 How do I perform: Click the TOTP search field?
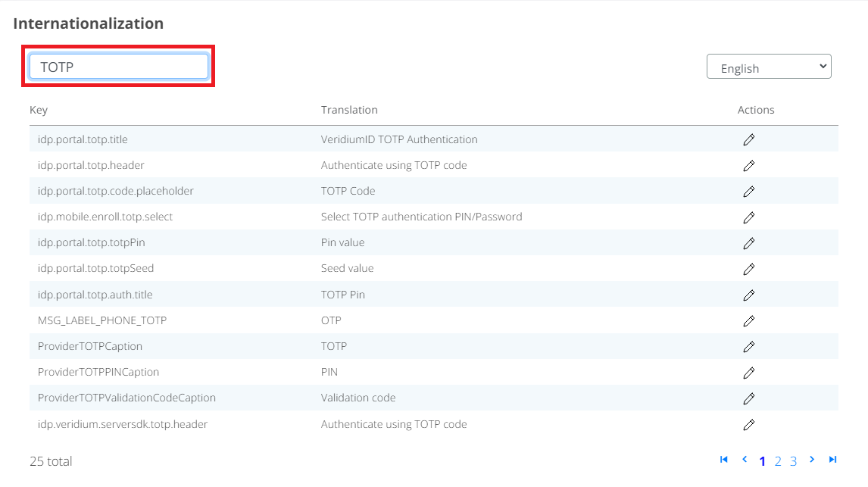click(x=118, y=67)
